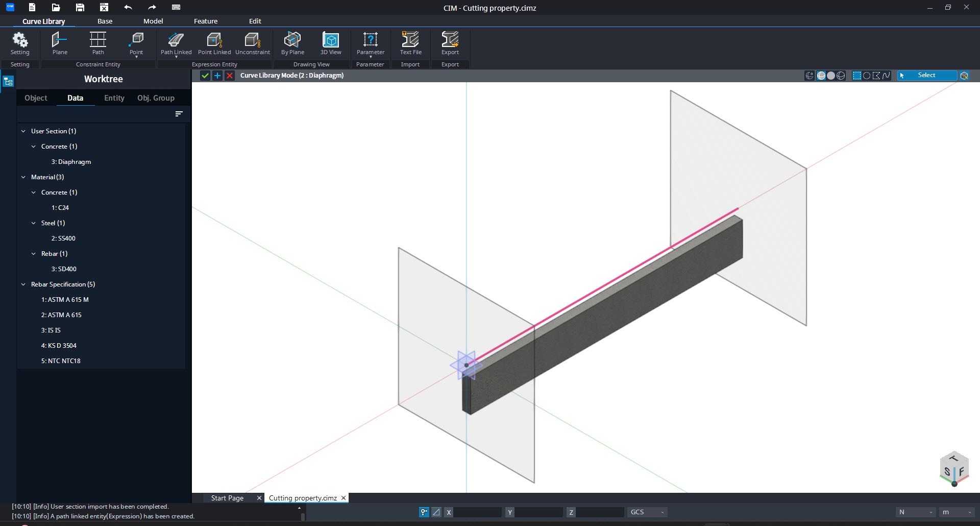The height and width of the screenshot is (526, 980).
Task: Collapse the Material (3) node
Action: (23, 177)
